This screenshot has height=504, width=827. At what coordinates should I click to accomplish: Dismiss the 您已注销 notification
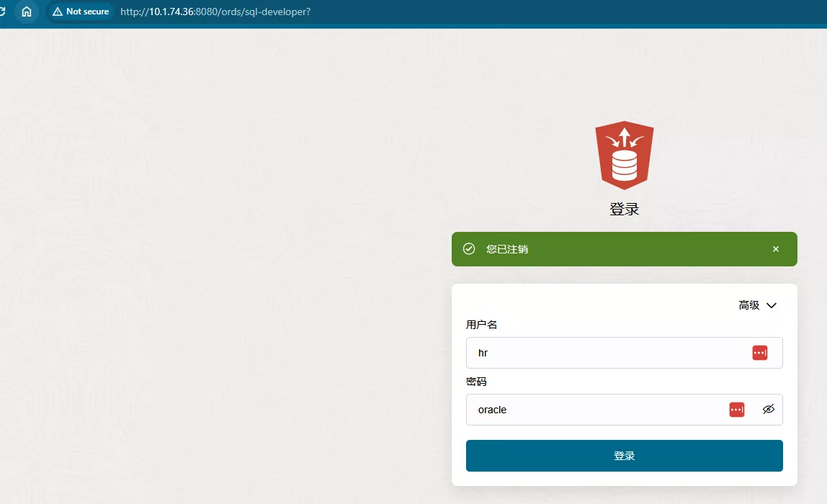click(x=776, y=249)
